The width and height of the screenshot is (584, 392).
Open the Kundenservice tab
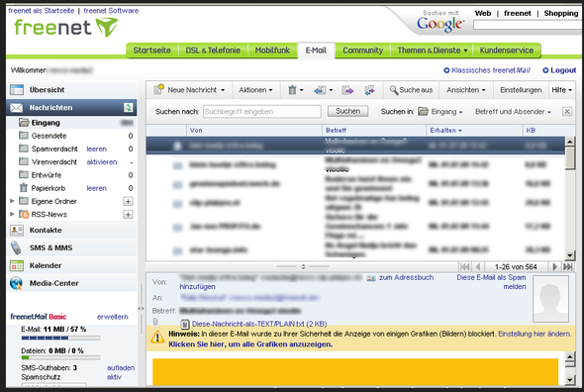506,50
